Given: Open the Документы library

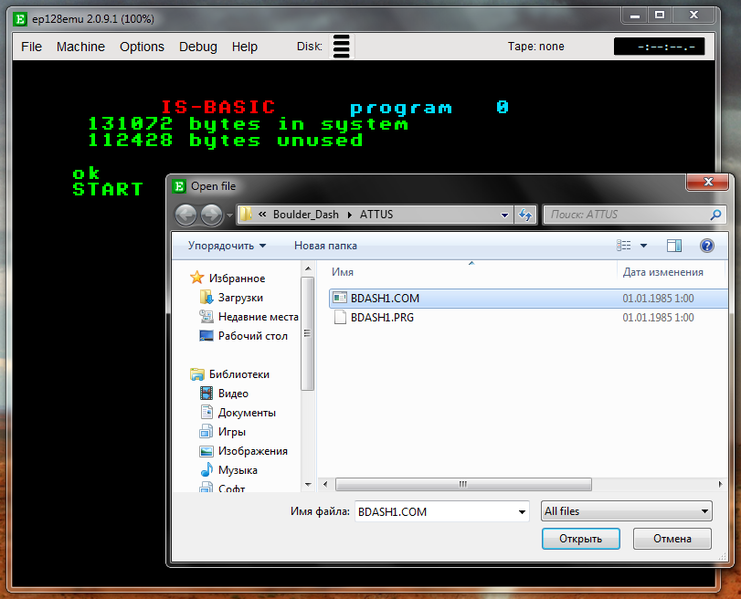Looking at the screenshot, I should tap(247, 412).
